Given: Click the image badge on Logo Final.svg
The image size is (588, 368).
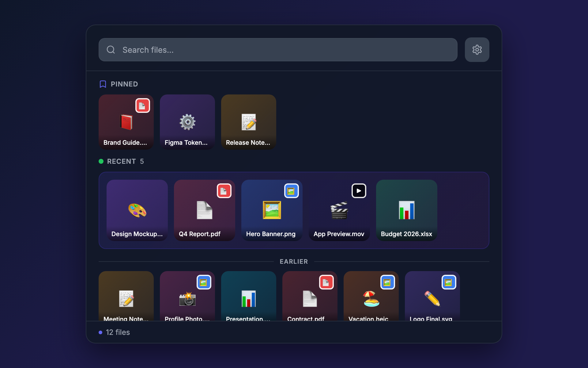Looking at the screenshot, I should (x=449, y=282).
